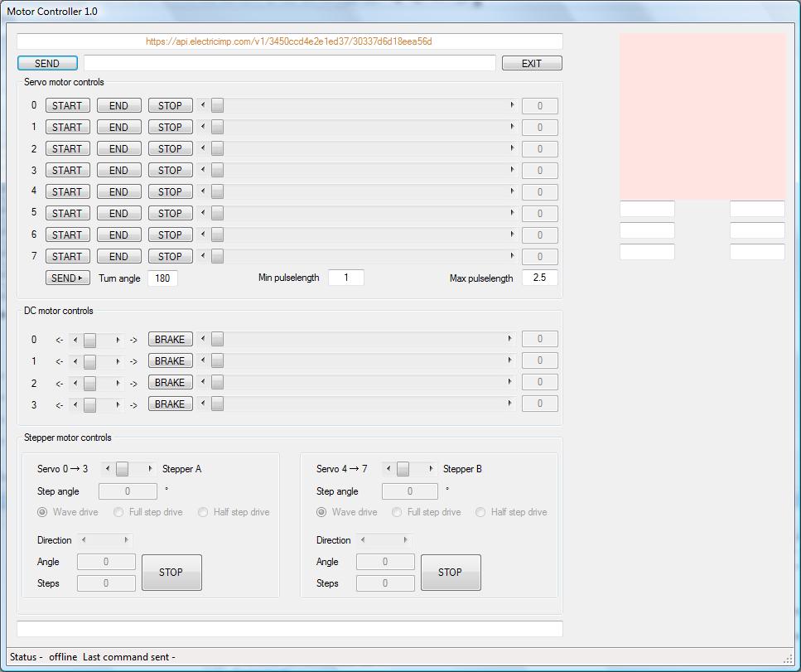The width and height of the screenshot is (801, 672).
Task: Click the EXIT button
Action: coord(532,63)
